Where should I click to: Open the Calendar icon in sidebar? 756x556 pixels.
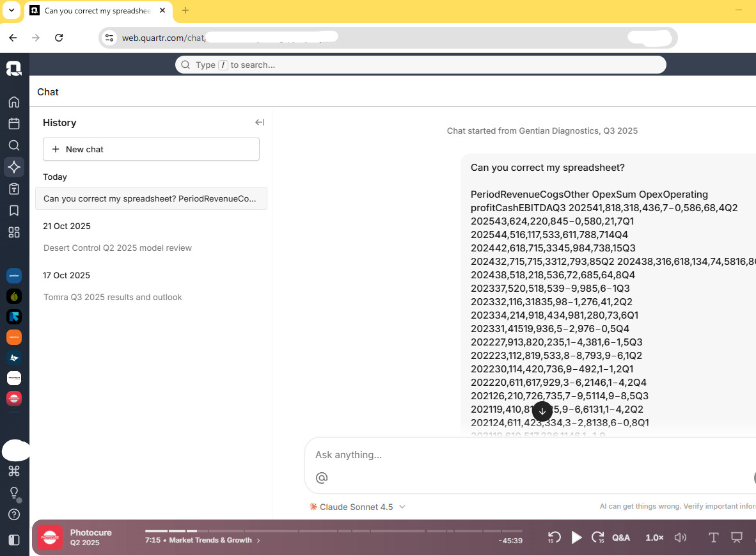[14, 123]
